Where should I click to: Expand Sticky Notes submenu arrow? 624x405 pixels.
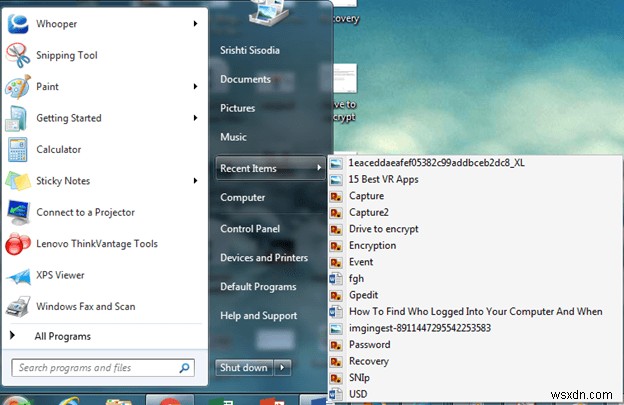[x=195, y=181]
